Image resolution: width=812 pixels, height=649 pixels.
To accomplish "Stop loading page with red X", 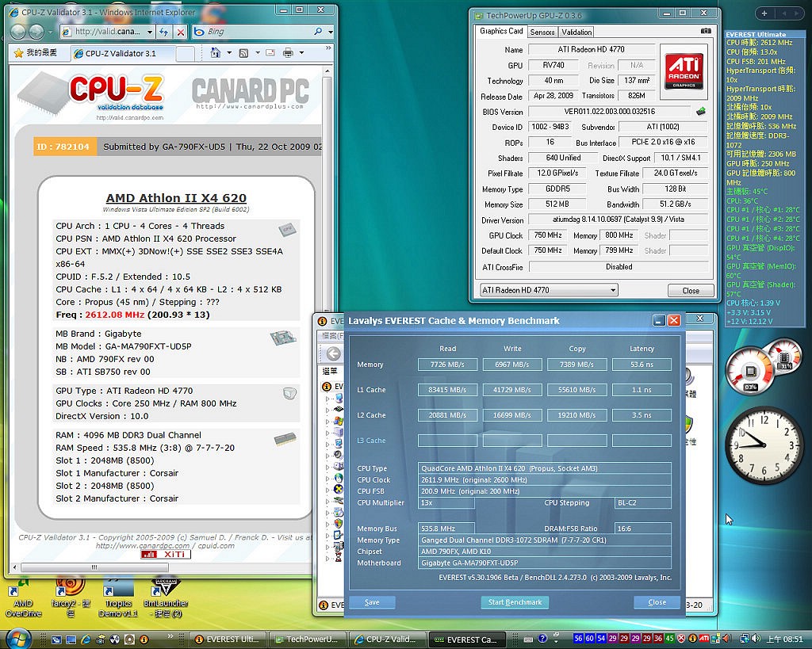I will coord(180,32).
